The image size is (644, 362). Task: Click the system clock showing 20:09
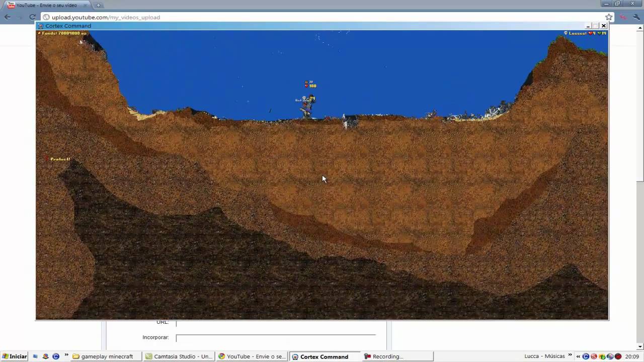click(632, 356)
